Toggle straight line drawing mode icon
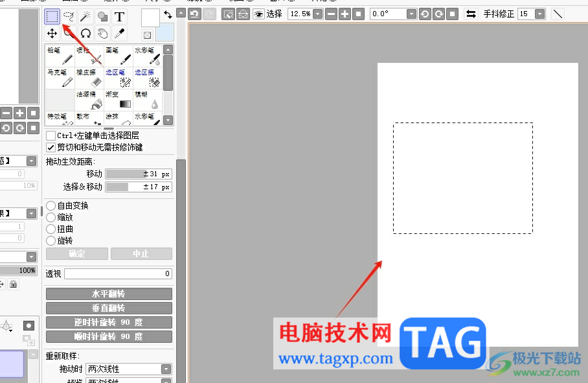The width and height of the screenshot is (588, 383). [558, 14]
